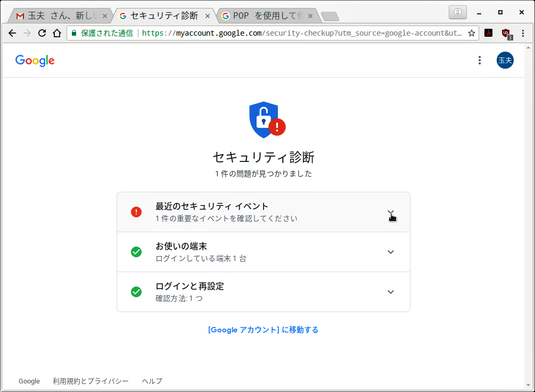Go back with the browser back arrow

point(12,33)
